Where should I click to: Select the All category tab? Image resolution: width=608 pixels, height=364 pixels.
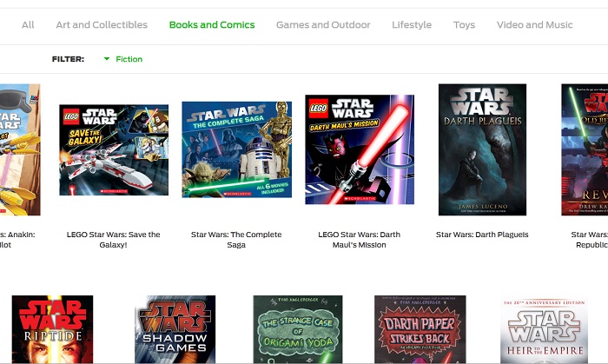coord(28,25)
